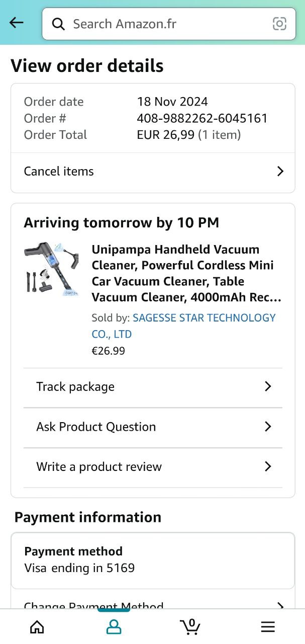Tap Cancel items text

pyautogui.click(x=59, y=172)
